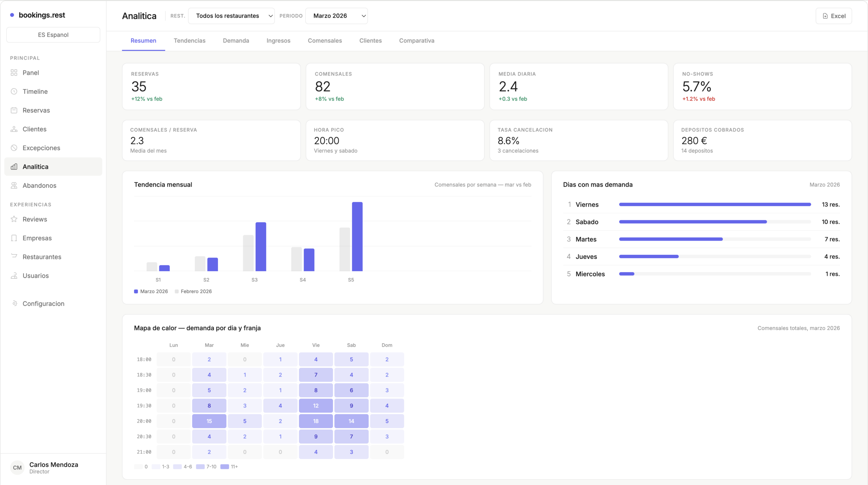
Task: Click the S5 Marzo bar in chart
Action: point(357,237)
